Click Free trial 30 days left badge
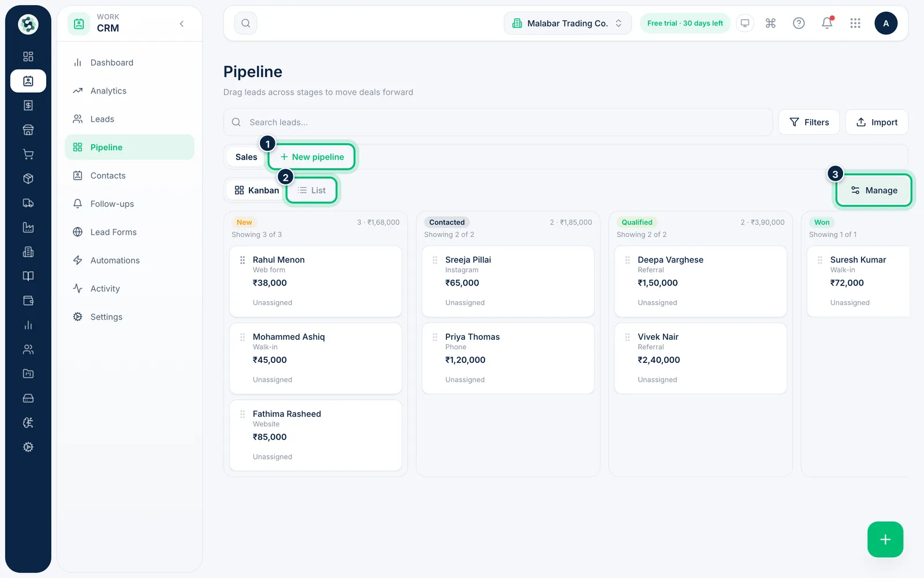This screenshot has width=924, height=578. coord(685,23)
